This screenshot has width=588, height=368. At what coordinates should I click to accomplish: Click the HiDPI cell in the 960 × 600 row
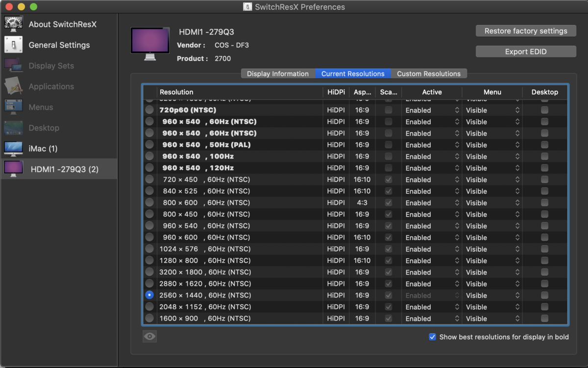336,237
